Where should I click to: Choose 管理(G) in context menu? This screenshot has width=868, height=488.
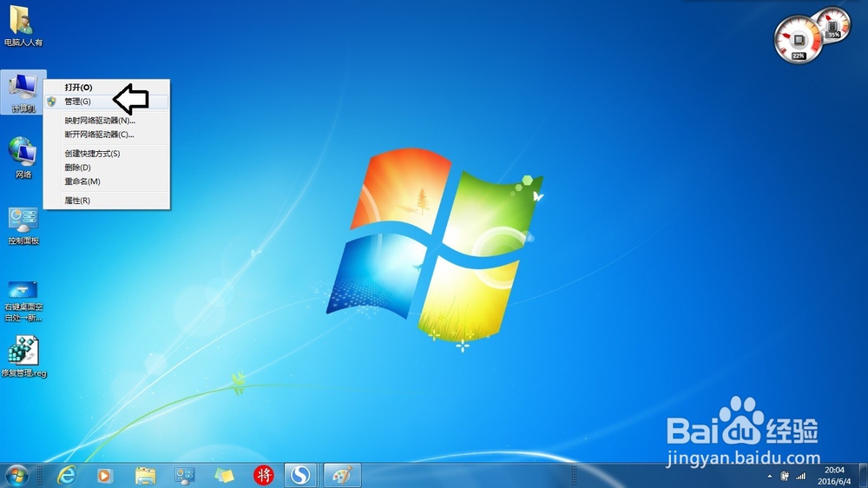click(x=107, y=102)
